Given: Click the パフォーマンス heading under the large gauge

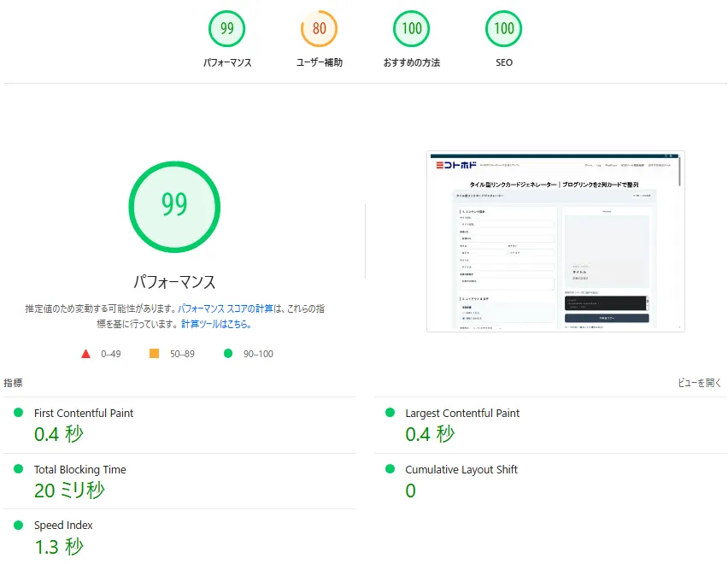Looking at the screenshot, I should tap(174, 282).
